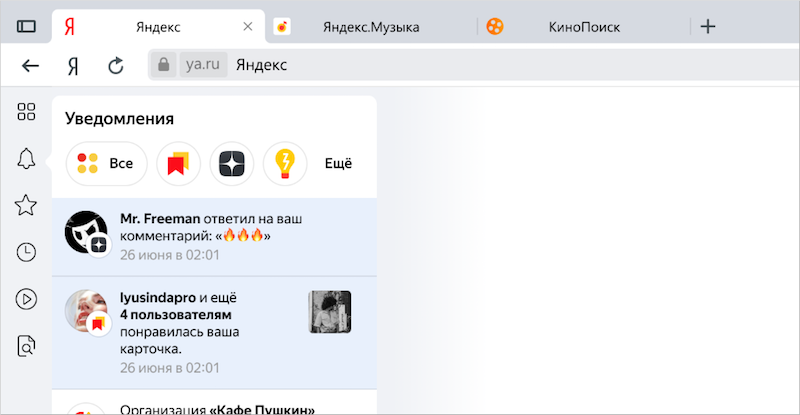
Task: Click the lock site-security icon
Action: [x=163, y=64]
